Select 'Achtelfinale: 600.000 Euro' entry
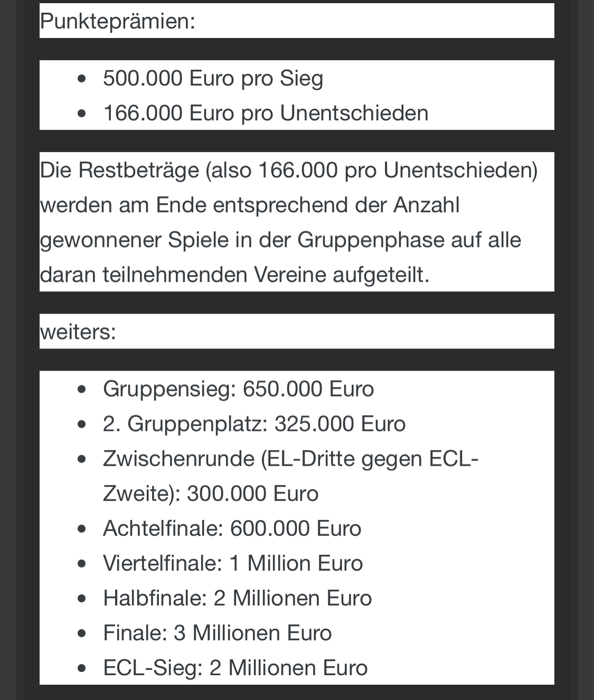The width and height of the screenshot is (594, 700). tap(232, 528)
